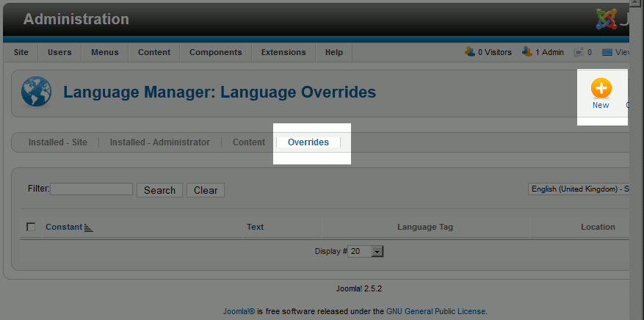Open the Components menu

click(x=215, y=52)
